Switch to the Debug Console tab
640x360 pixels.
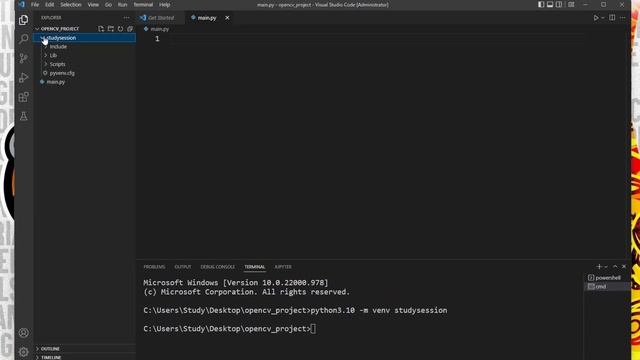218,267
